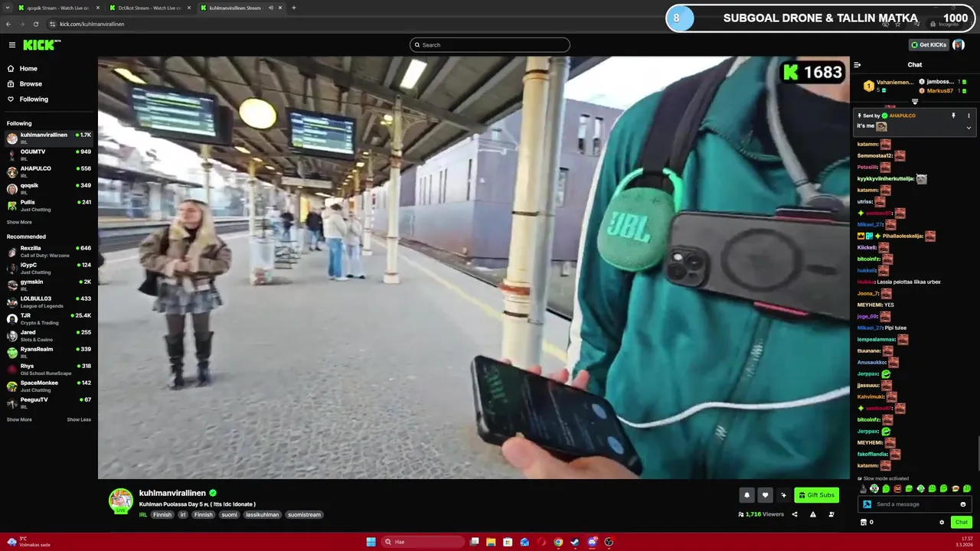Go to Home in sidebar

(28, 69)
